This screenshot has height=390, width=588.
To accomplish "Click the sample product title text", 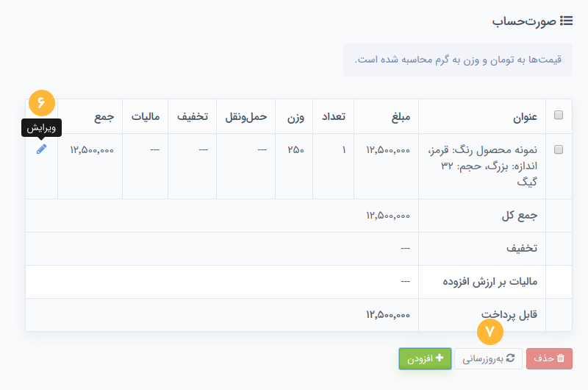I will (484, 166).
